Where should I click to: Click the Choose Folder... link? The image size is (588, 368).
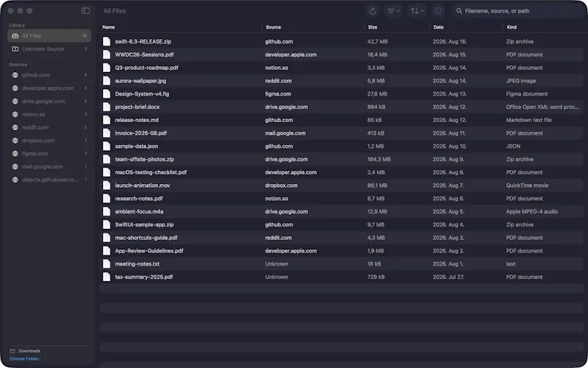[x=26, y=359]
